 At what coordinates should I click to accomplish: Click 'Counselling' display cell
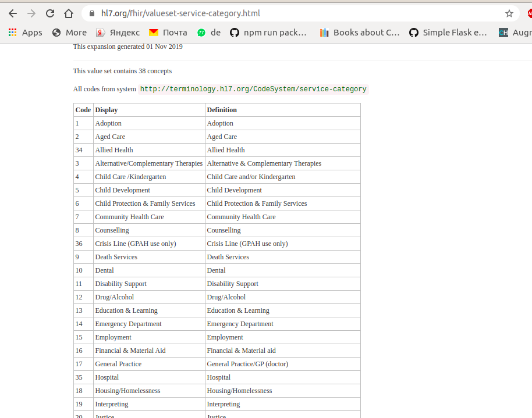click(149, 231)
